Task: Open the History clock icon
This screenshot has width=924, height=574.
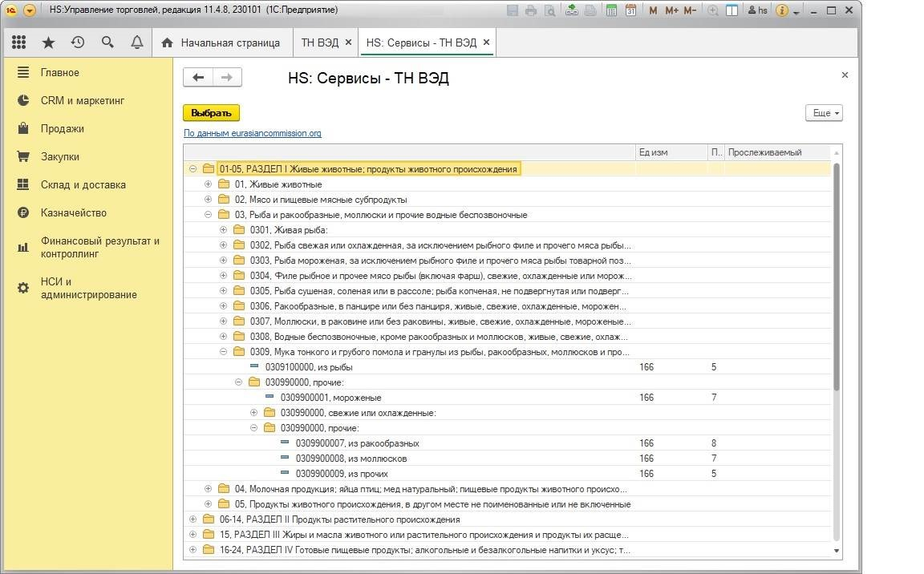Action: [x=78, y=42]
